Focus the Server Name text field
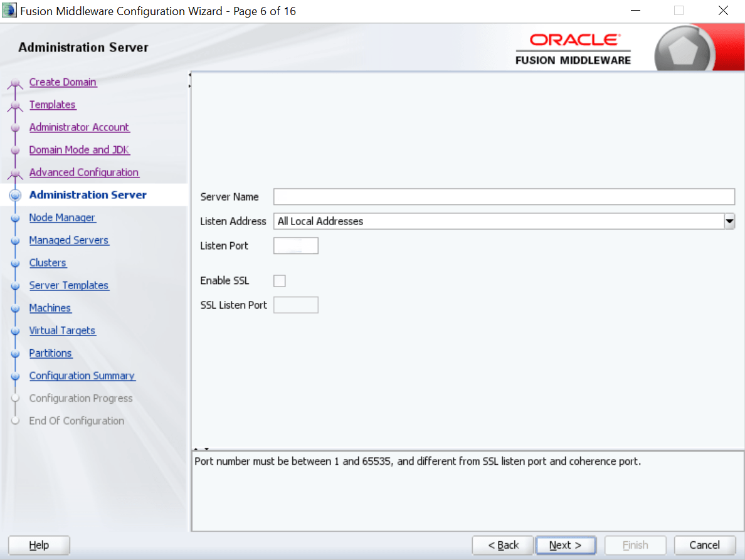745x560 pixels. pos(504,197)
